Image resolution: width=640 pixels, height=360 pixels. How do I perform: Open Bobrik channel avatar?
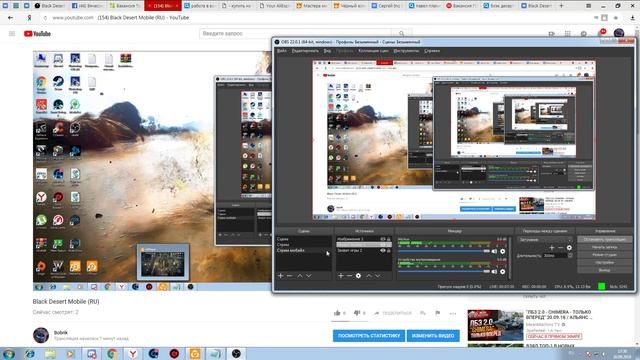[x=41, y=335]
